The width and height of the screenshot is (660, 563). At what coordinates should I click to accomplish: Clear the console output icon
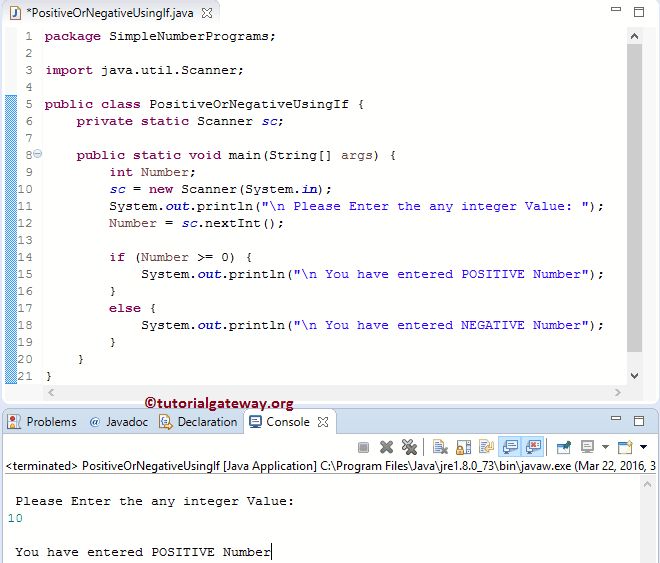point(440,447)
